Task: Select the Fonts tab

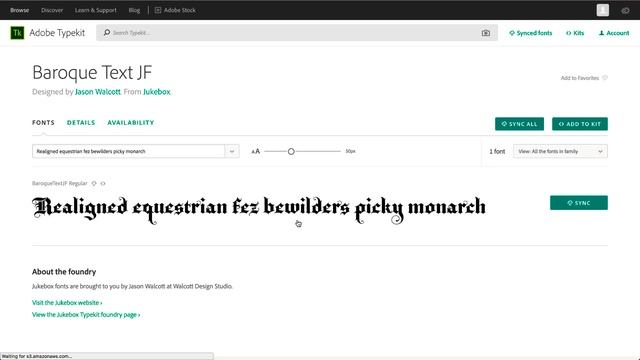Action: (43, 122)
